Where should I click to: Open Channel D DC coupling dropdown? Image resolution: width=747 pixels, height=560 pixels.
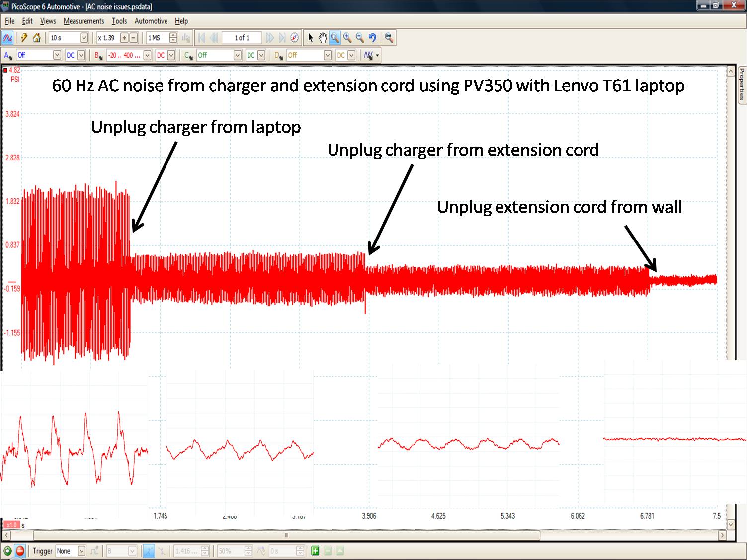[x=352, y=55]
